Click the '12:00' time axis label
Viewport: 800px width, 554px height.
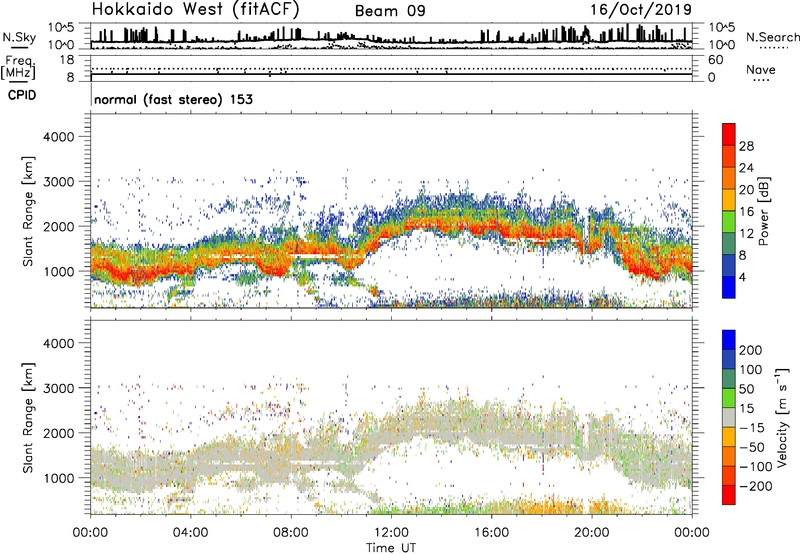pos(391,533)
